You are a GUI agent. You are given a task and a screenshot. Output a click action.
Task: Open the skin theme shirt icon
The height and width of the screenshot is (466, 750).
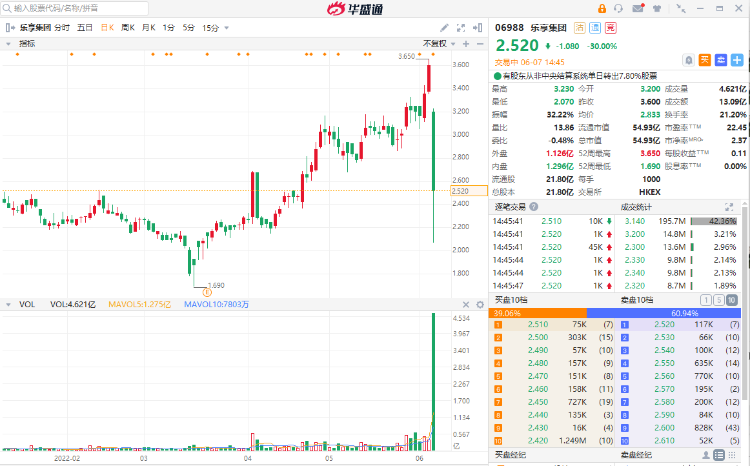(657, 9)
